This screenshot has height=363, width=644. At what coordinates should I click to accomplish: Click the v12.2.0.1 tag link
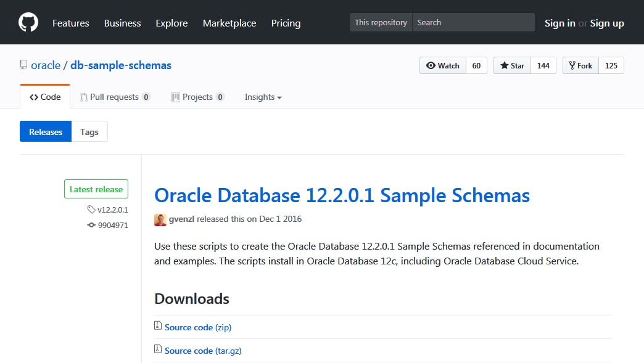[112, 210]
